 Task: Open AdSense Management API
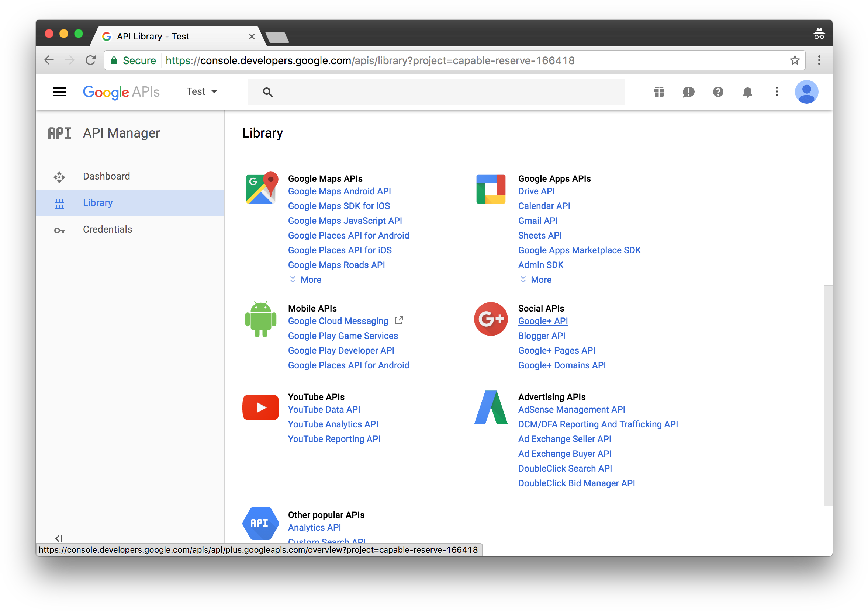572,409
